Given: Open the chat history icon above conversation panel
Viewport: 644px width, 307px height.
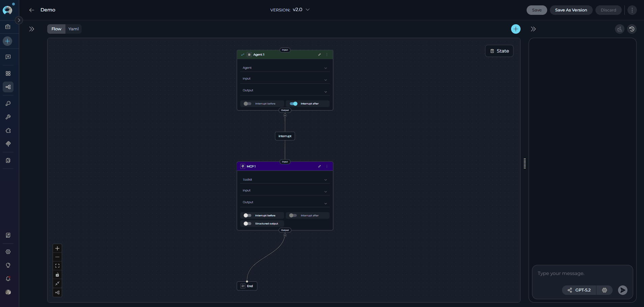Looking at the screenshot, I should pos(632,29).
